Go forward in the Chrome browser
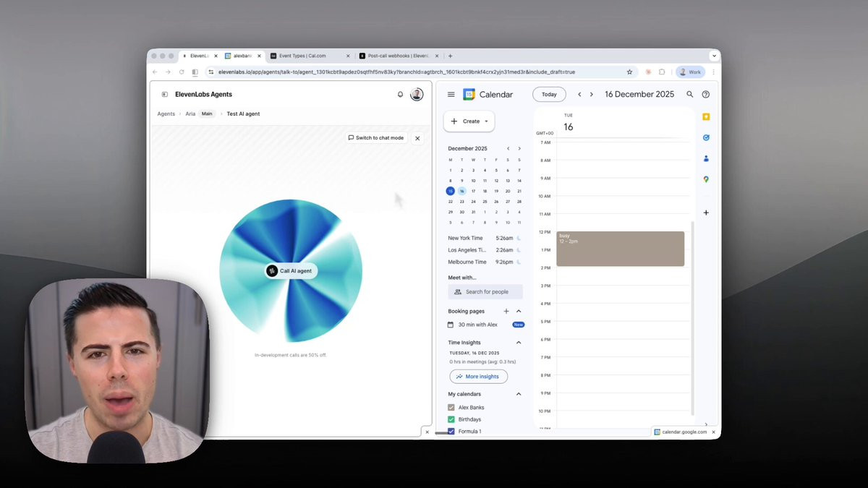 click(168, 72)
